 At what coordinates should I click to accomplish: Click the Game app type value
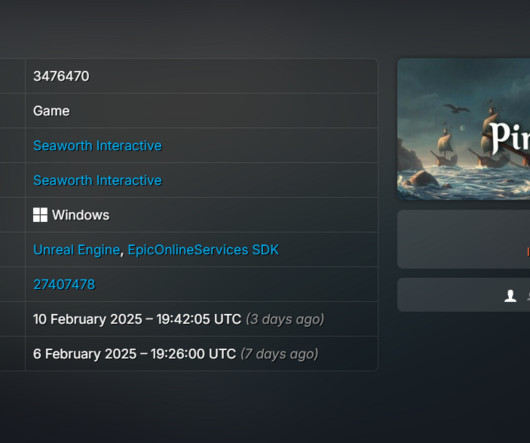51,111
